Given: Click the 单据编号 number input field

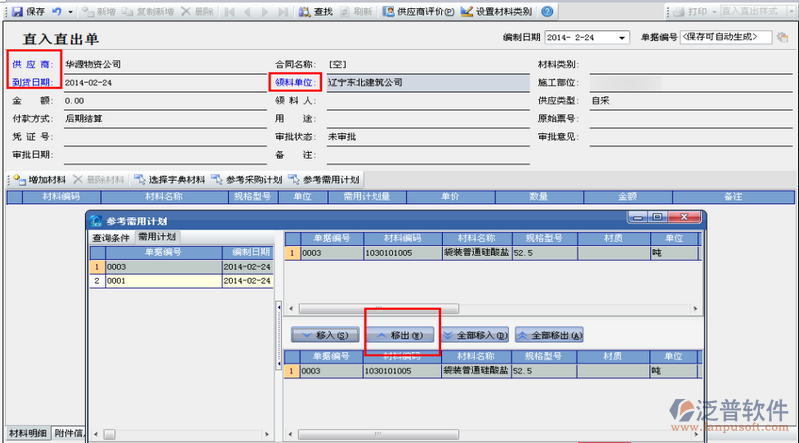Looking at the screenshot, I should pyautogui.click(x=726, y=37).
